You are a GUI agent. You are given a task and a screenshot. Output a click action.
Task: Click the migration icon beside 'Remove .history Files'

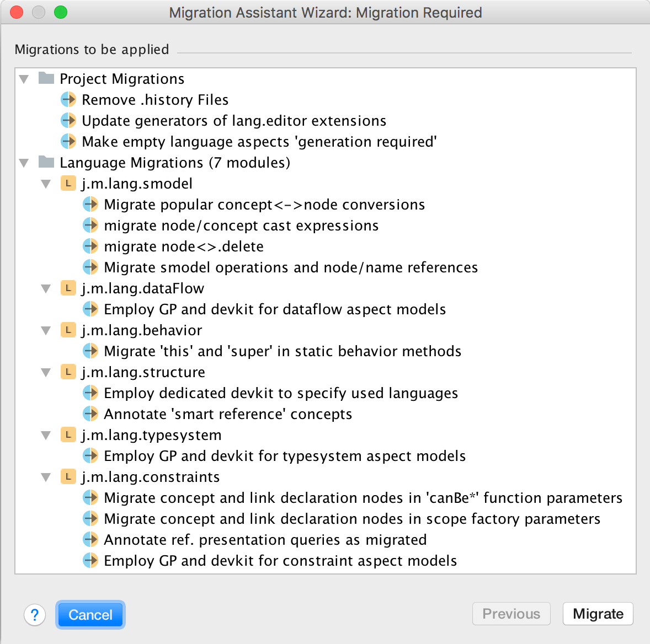tap(68, 100)
